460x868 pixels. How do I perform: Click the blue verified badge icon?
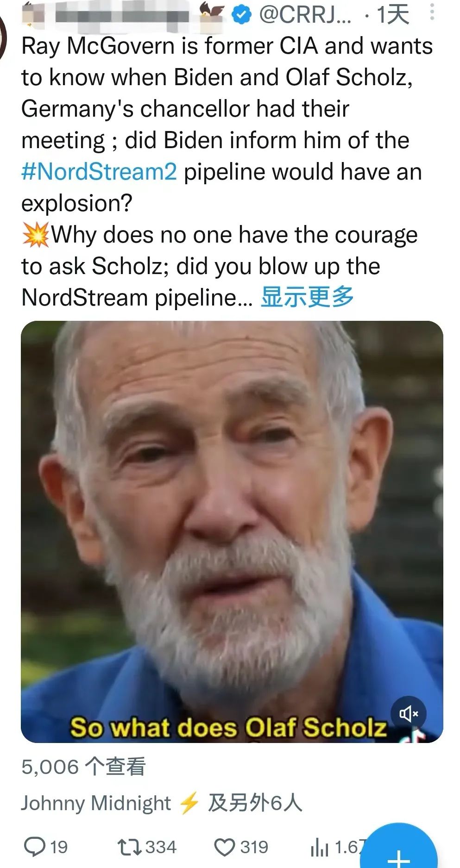pyautogui.click(x=241, y=15)
